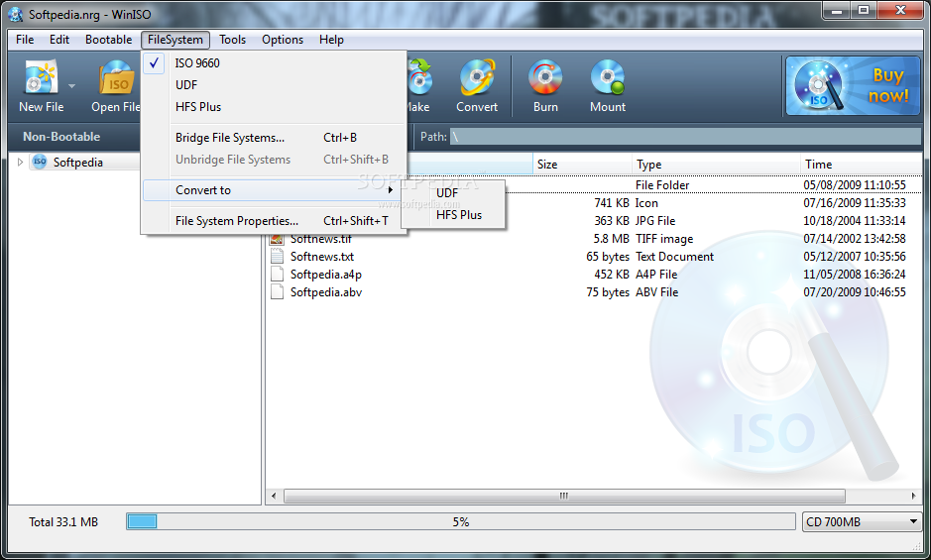The height and width of the screenshot is (560, 931).
Task: Open the dropdown arrow beside New File
Action: click(x=71, y=86)
